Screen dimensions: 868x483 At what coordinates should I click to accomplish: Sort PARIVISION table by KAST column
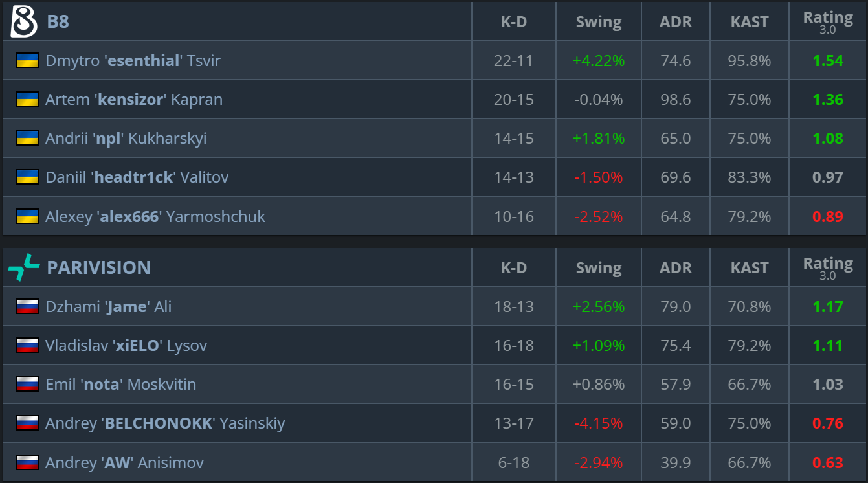click(750, 268)
